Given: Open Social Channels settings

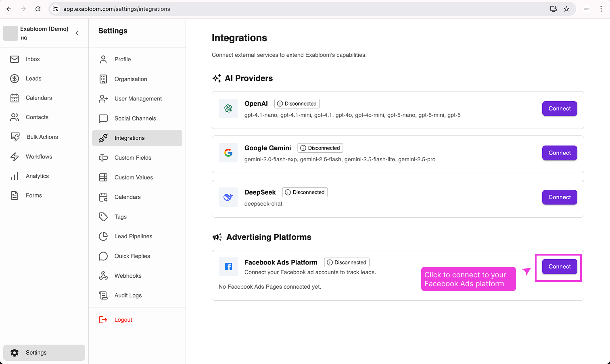Looking at the screenshot, I should pos(135,118).
